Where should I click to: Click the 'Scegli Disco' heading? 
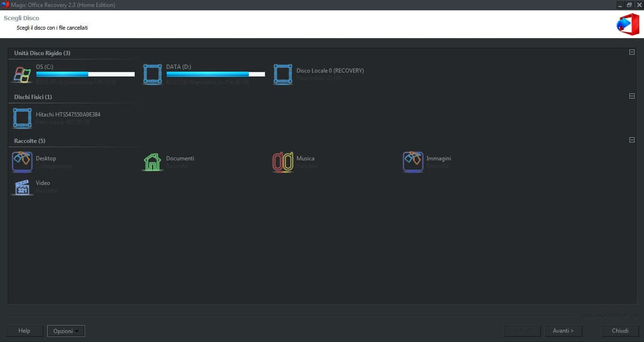21,18
